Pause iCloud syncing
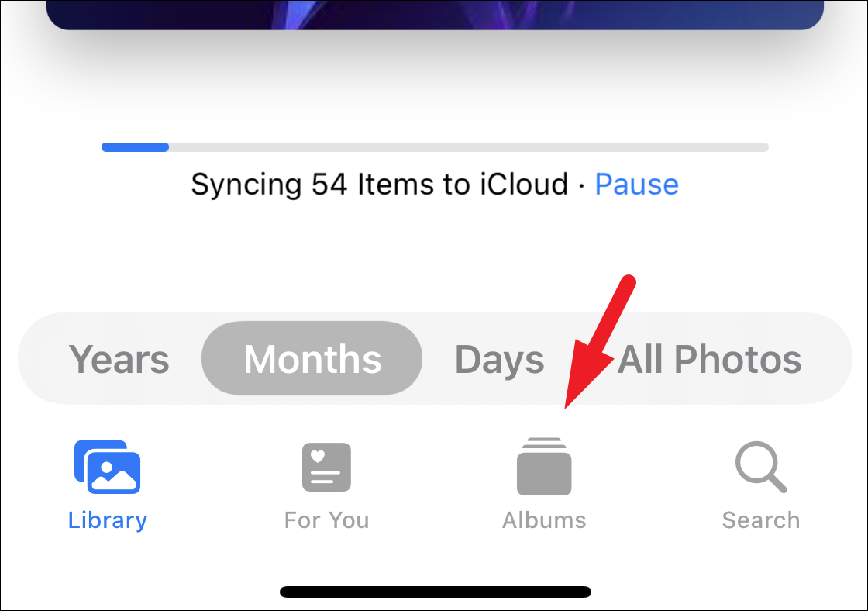Image resolution: width=868 pixels, height=611 pixels. tap(636, 185)
